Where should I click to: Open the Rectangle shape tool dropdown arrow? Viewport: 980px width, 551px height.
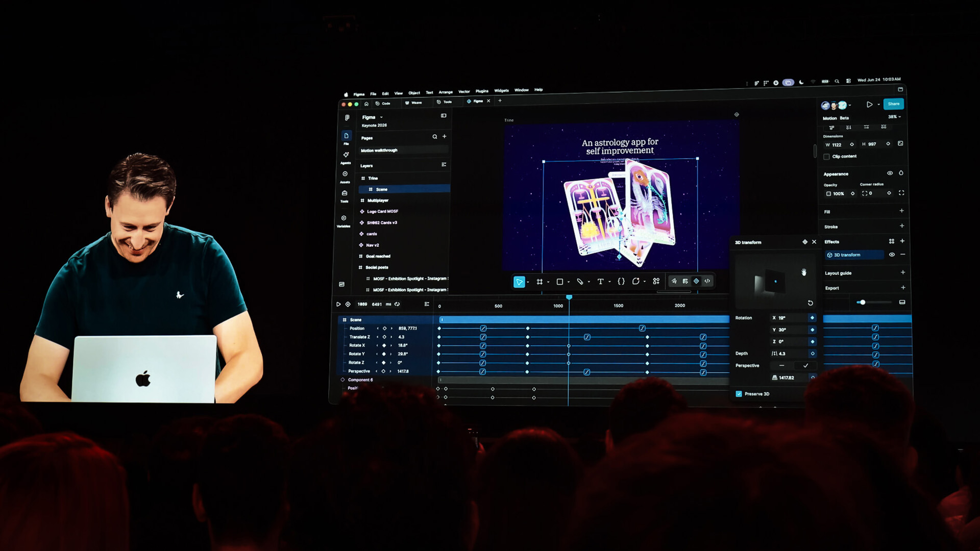pyautogui.click(x=569, y=282)
